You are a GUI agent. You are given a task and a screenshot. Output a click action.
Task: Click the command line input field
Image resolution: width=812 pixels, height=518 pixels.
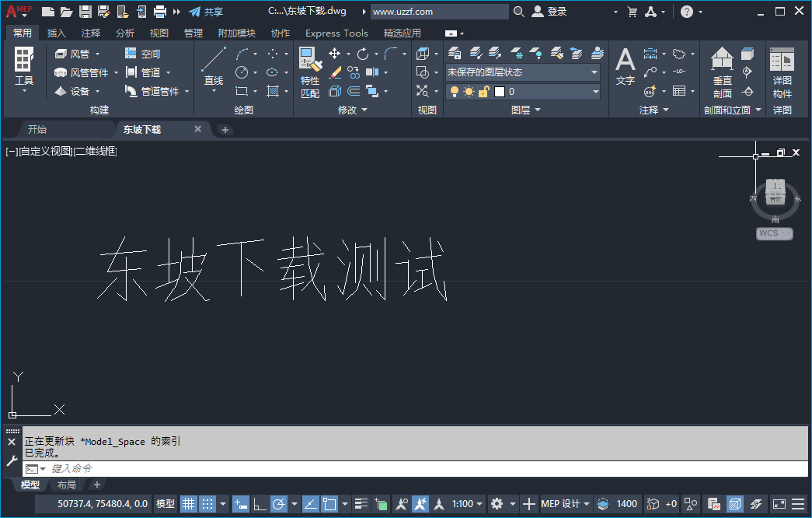[x=117, y=468]
